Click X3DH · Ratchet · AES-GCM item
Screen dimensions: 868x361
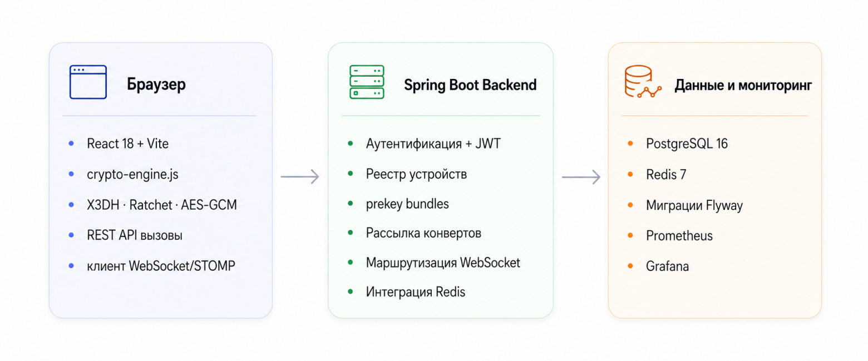[162, 205]
